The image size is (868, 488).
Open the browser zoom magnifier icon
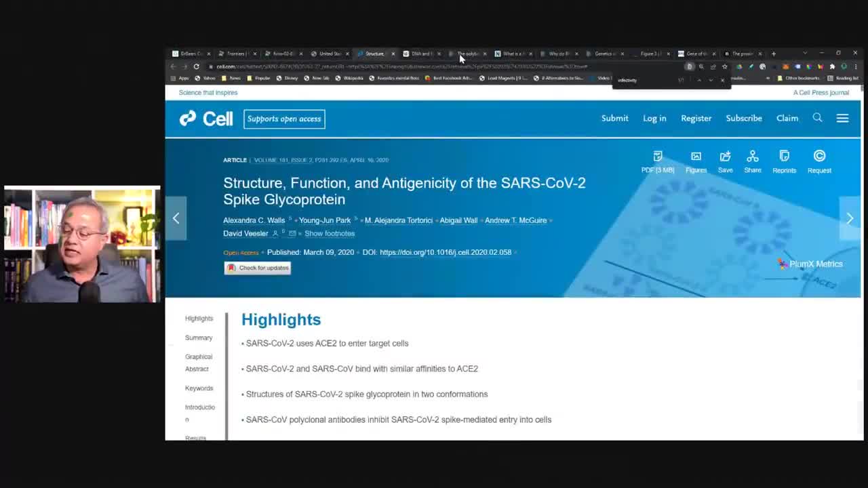pyautogui.click(x=701, y=66)
